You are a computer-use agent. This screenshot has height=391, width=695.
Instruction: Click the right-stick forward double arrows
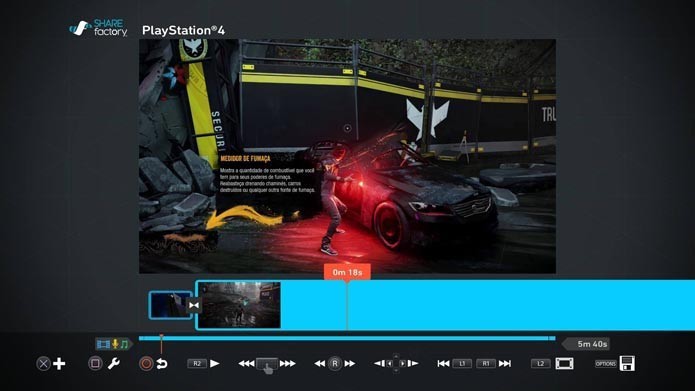click(350, 364)
